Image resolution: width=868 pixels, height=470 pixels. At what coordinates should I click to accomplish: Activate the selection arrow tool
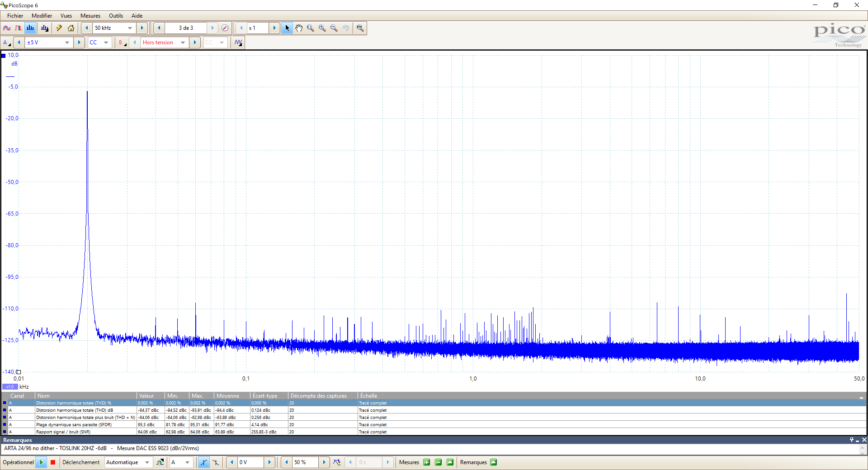point(287,28)
